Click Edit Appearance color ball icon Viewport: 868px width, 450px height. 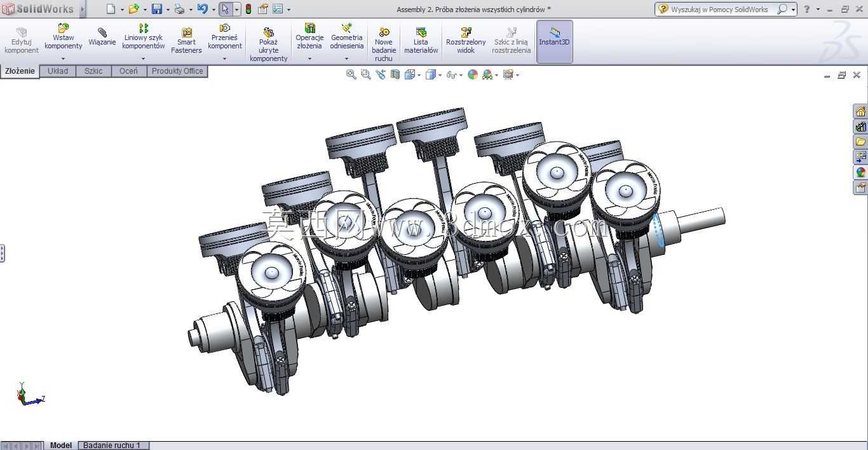click(472, 74)
